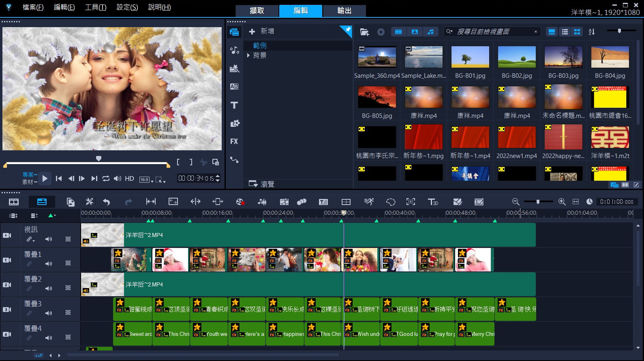
Task: Click the Redo arrow in timeline toolbar
Action: tap(128, 202)
